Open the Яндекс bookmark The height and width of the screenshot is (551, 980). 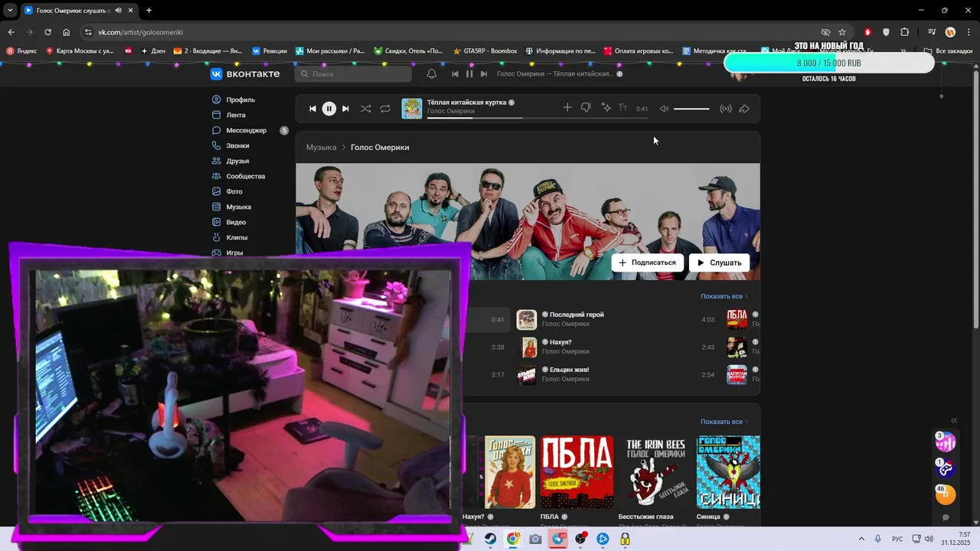[21, 51]
